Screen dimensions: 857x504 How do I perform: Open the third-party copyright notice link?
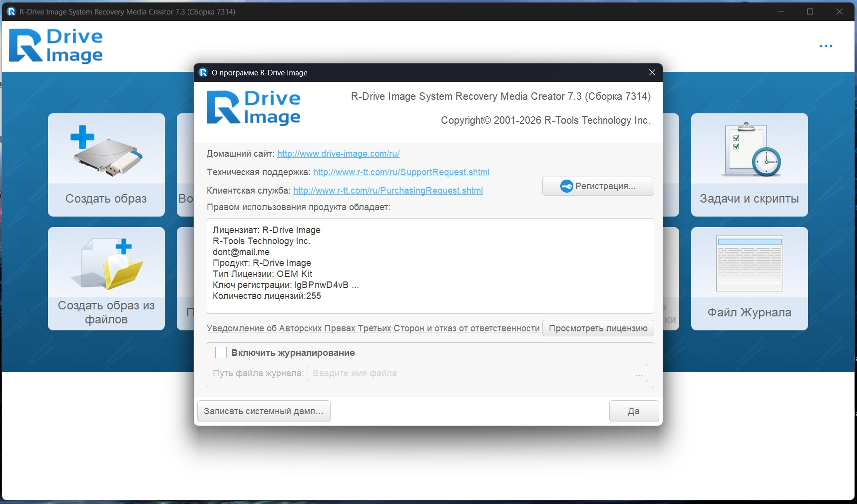click(x=373, y=328)
